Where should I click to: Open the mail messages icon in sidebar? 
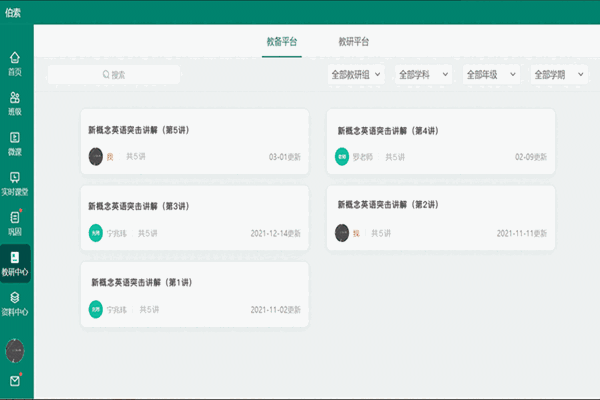15,381
